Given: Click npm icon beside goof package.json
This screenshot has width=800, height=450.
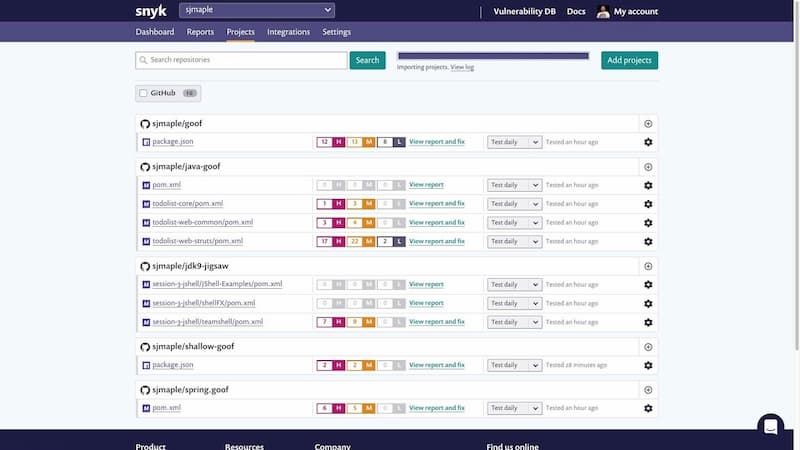Looking at the screenshot, I should tap(146, 142).
